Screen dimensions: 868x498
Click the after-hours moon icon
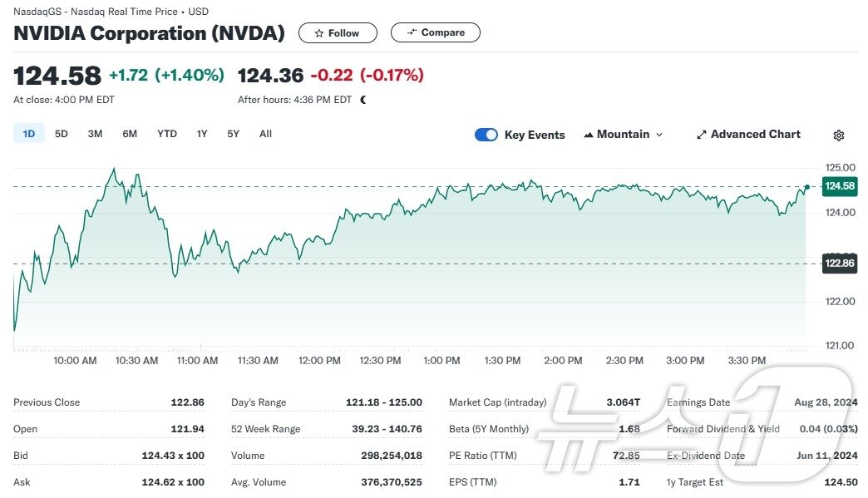tap(363, 100)
